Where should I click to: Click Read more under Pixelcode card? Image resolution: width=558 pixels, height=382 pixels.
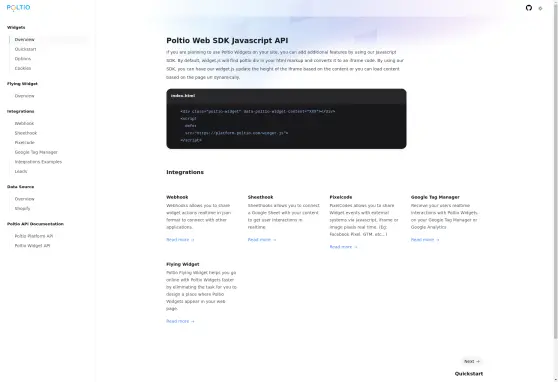pyautogui.click(x=343, y=247)
